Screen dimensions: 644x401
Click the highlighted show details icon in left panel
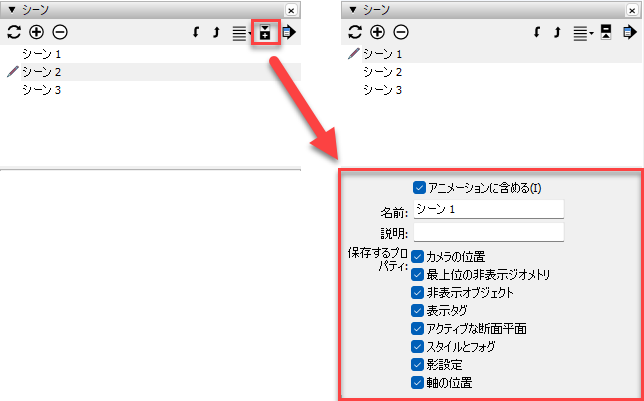coord(265,32)
